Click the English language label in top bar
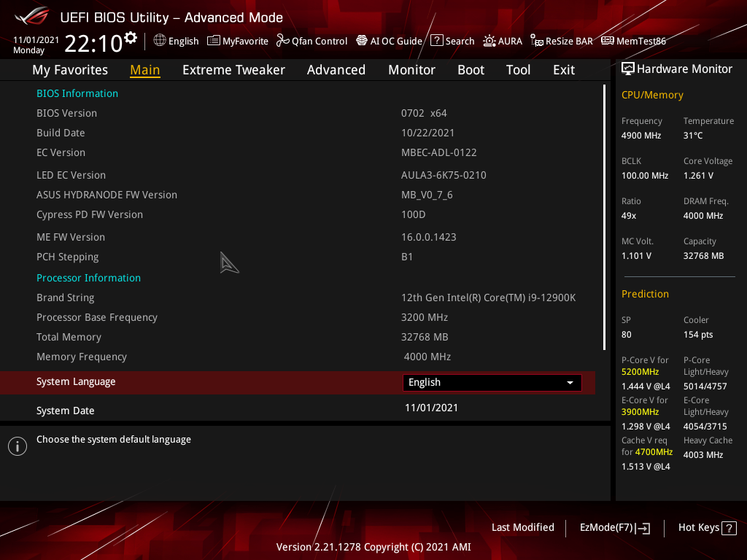The width and height of the screenshot is (747, 560). coord(183,42)
